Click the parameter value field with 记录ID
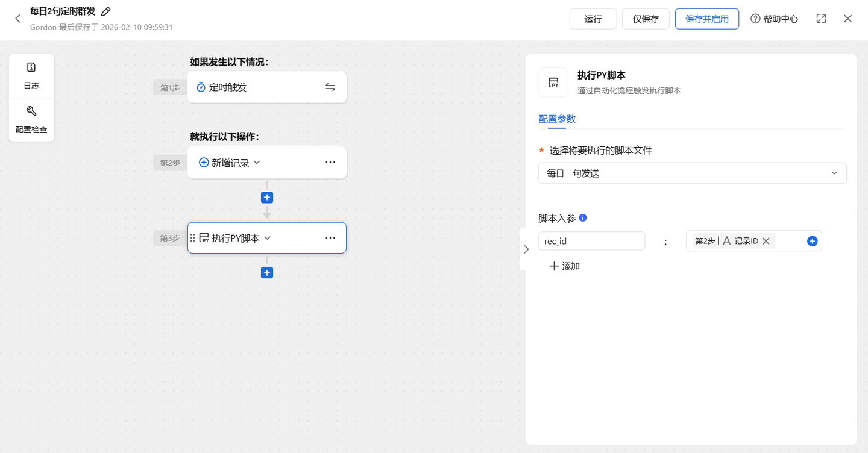The image size is (868, 453). 754,241
